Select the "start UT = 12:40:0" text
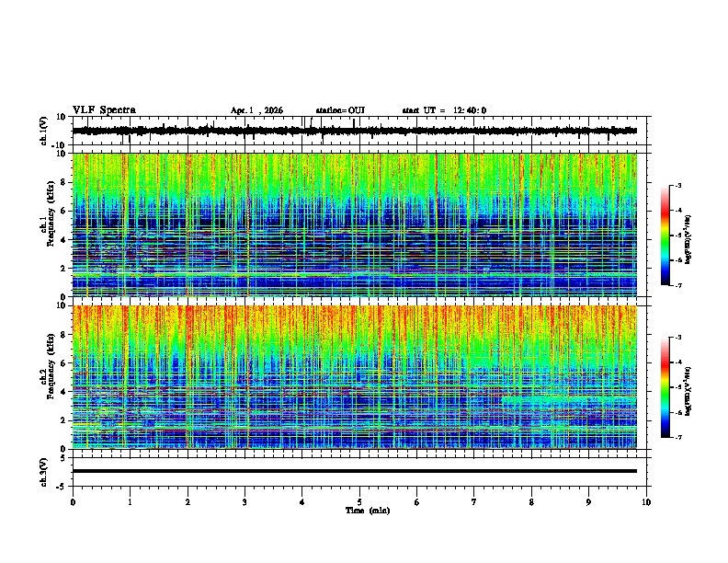Image resolution: width=728 pixels, height=563 pixels. click(444, 110)
